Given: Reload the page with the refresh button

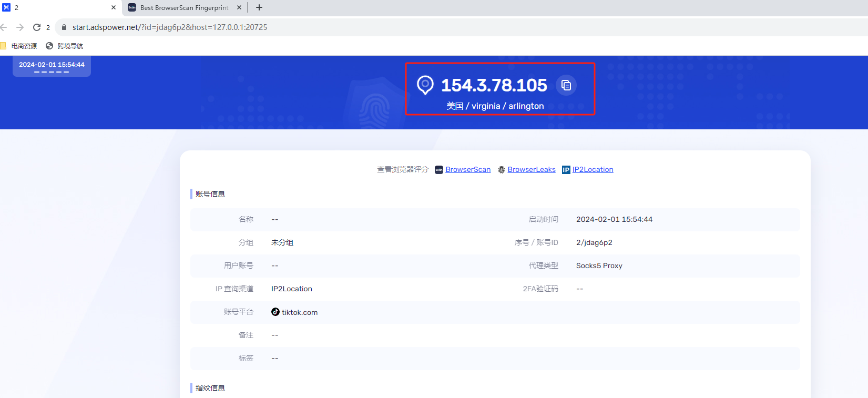Looking at the screenshot, I should click(37, 27).
